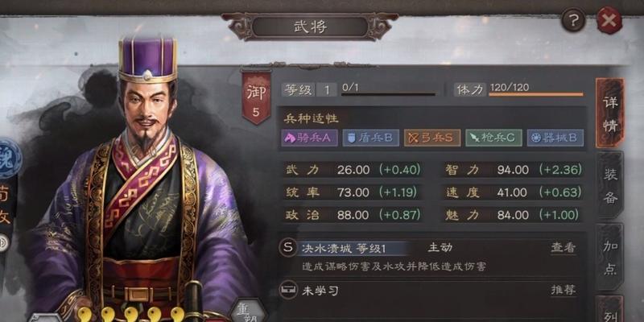
Task: Tap the red 御 5 banner badge
Action: (x=256, y=97)
